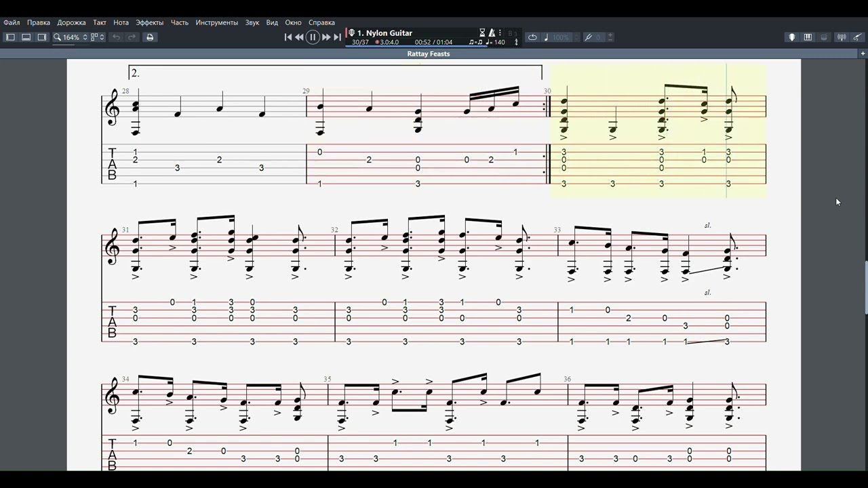Open the tuner tool

coord(842,37)
